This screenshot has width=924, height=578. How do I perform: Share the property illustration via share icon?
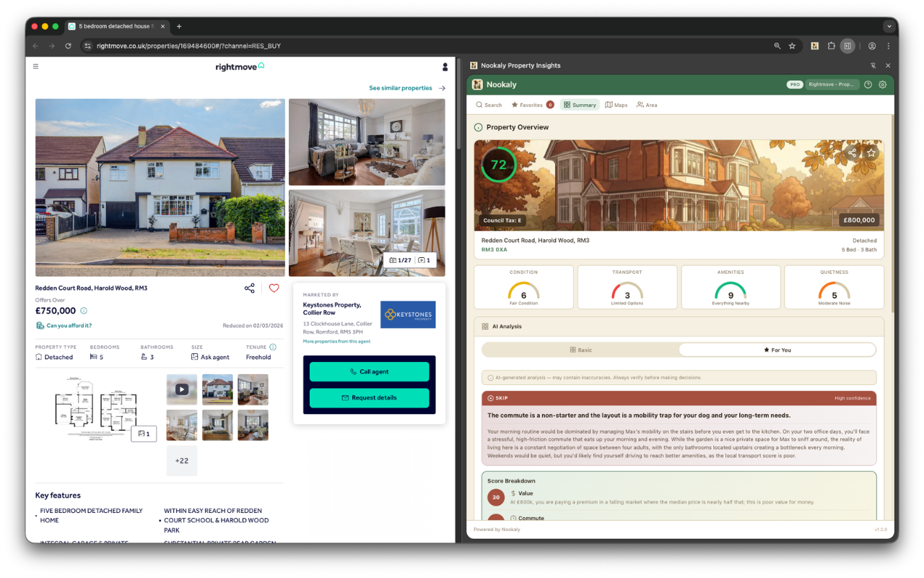point(852,152)
